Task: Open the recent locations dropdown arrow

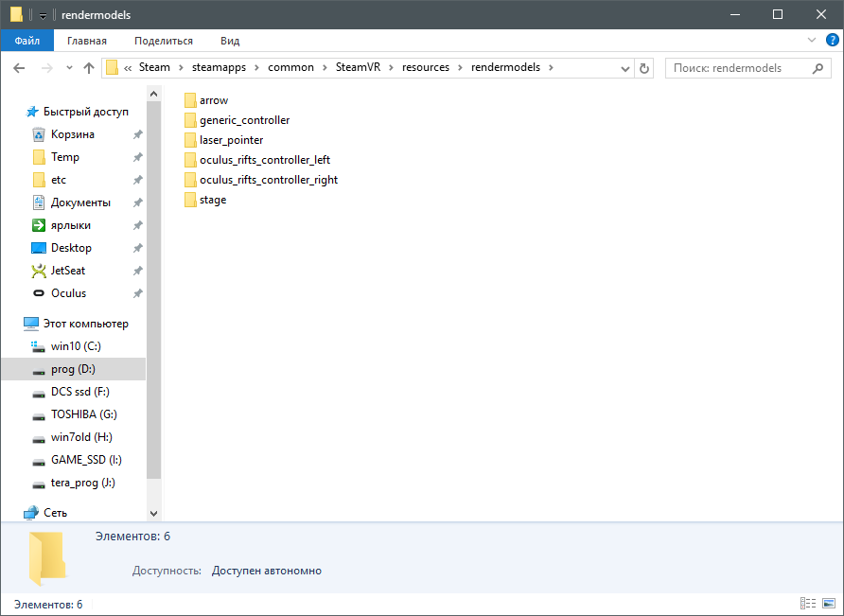Action: 69,68
